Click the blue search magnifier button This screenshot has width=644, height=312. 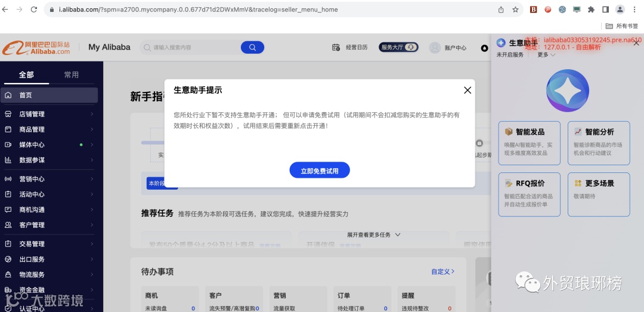(x=252, y=47)
